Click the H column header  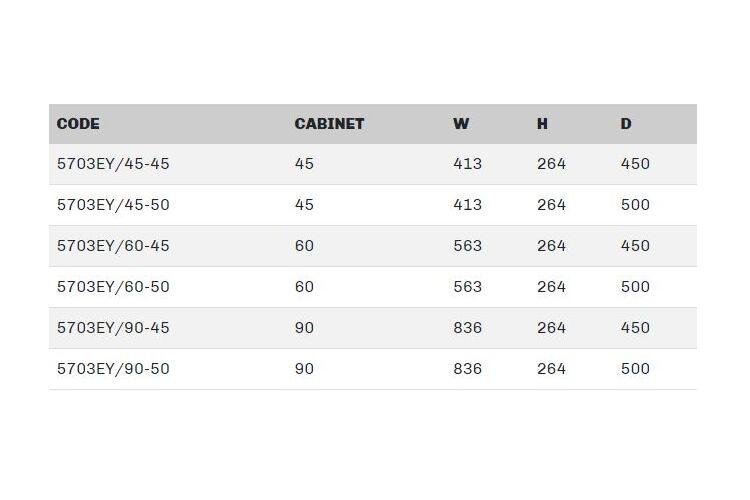coord(542,124)
